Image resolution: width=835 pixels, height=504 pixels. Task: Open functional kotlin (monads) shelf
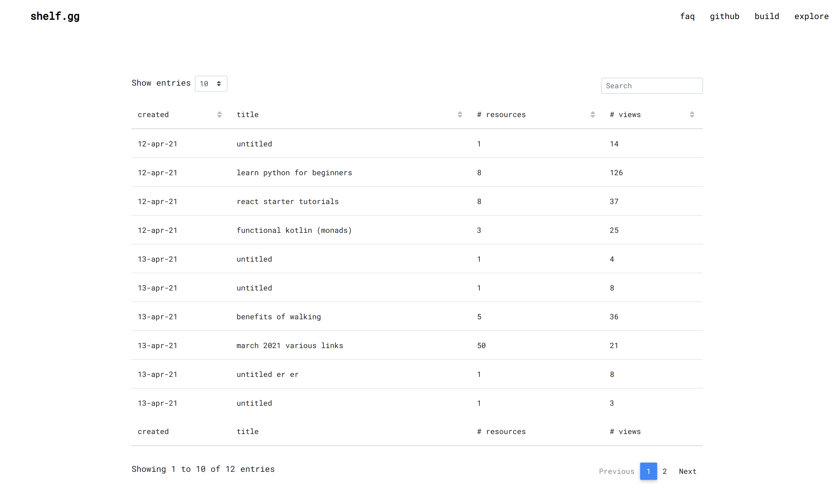pos(294,230)
